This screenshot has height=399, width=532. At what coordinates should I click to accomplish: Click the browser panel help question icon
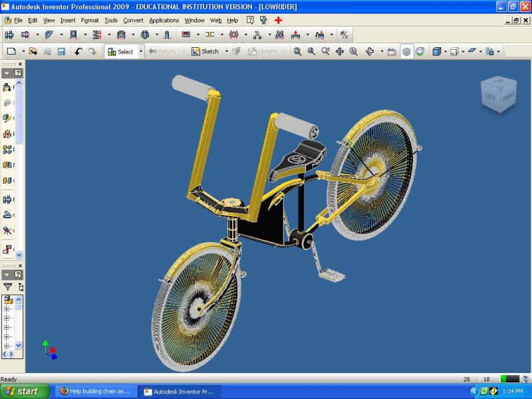(18, 274)
